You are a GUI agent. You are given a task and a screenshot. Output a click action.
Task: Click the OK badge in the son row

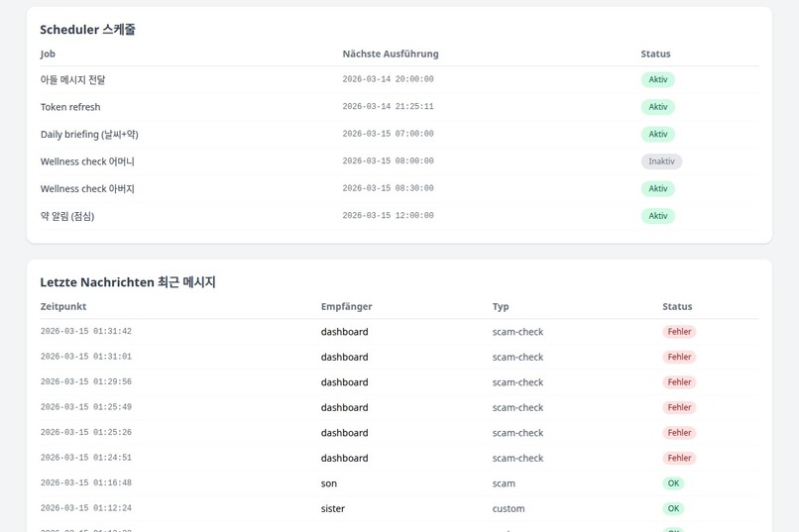pyautogui.click(x=673, y=483)
